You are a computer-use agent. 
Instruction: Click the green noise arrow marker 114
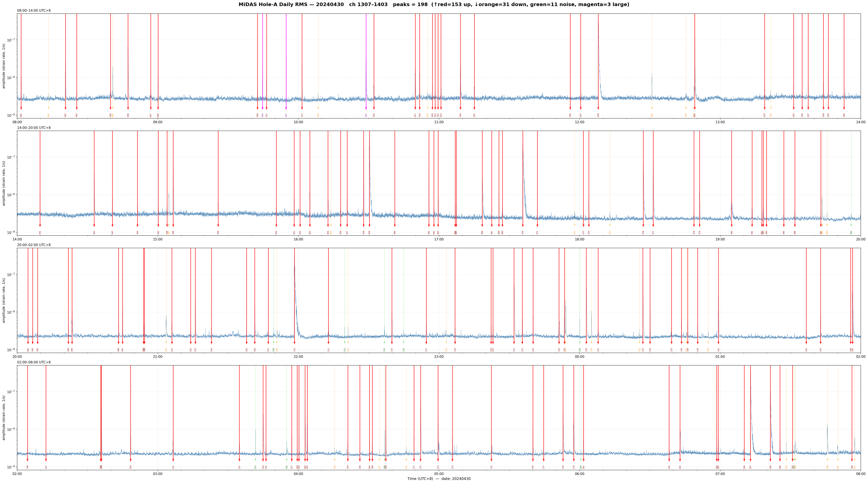pyautogui.click(x=384, y=342)
